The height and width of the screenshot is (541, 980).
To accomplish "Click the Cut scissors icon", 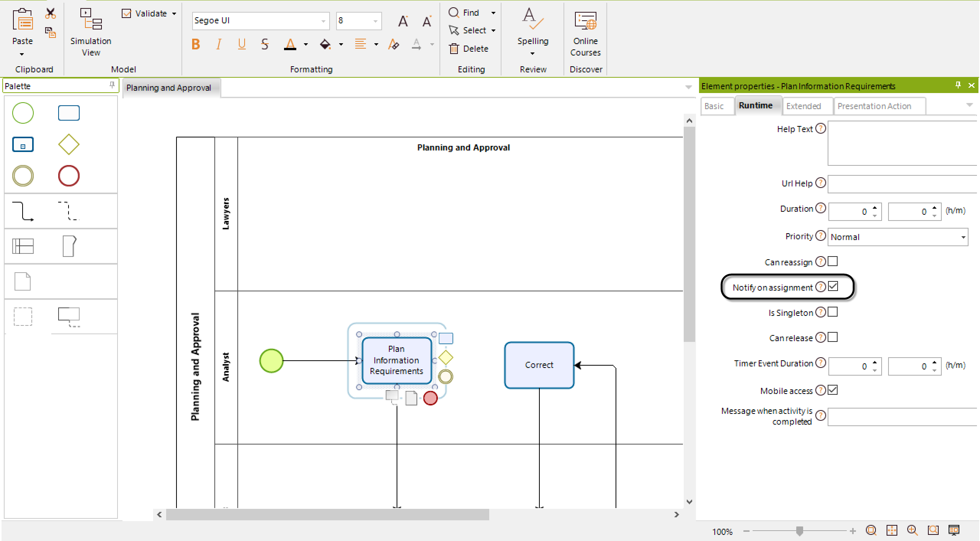I will (50, 13).
